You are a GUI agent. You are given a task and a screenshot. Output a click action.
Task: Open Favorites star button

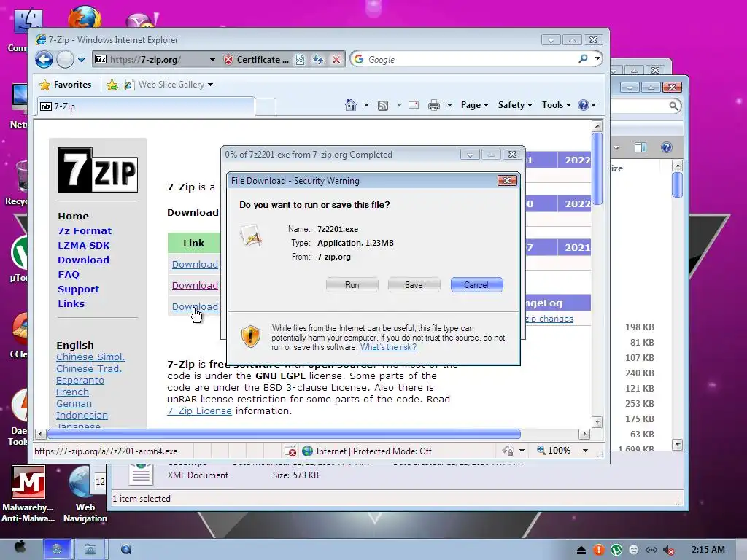[x=65, y=85]
